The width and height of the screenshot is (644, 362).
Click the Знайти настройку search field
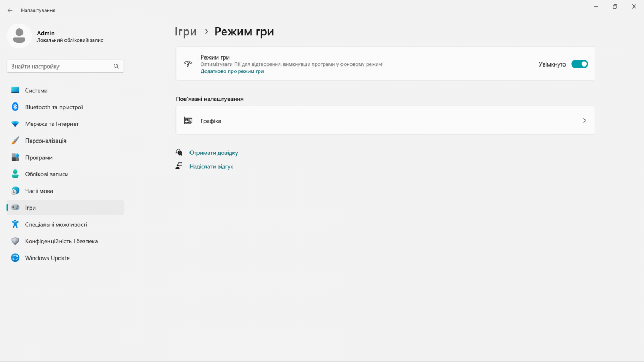(59, 67)
